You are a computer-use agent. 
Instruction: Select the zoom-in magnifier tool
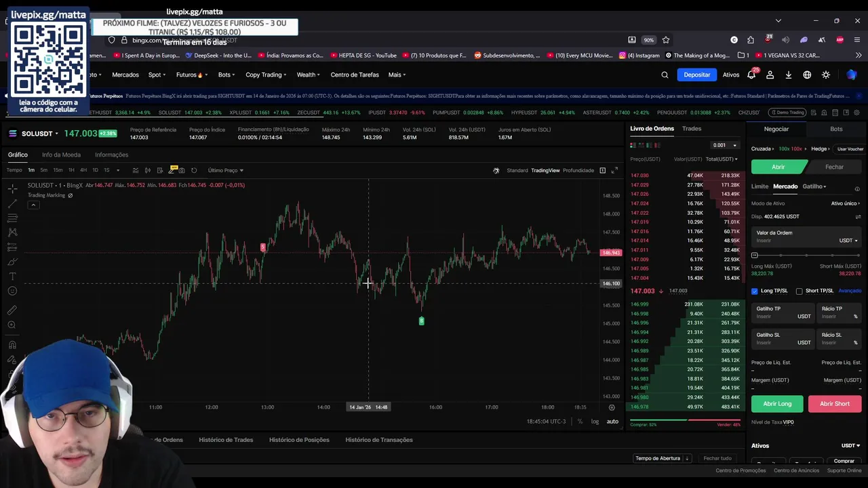tap(12, 325)
